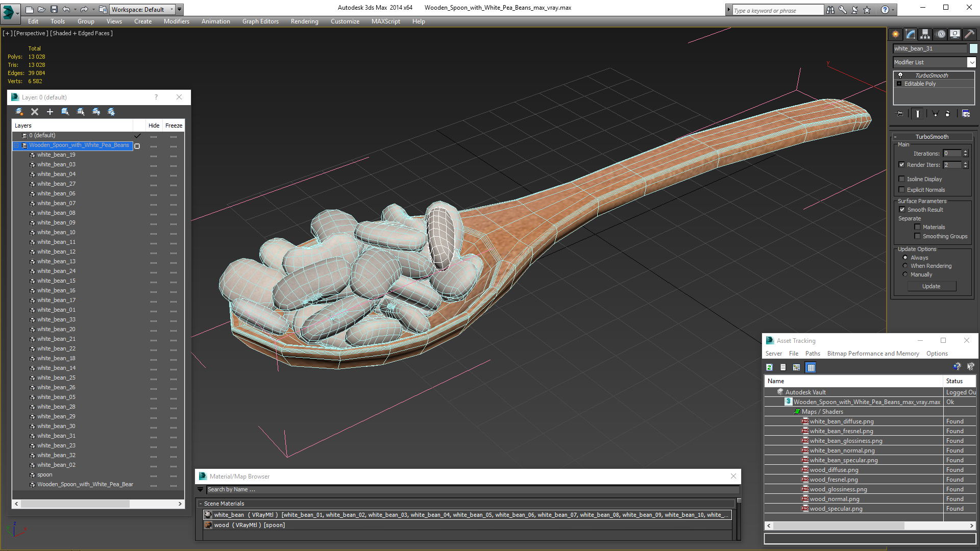Click Highlight Selected Objects' Layers icon
980x551 pixels.
(x=81, y=112)
